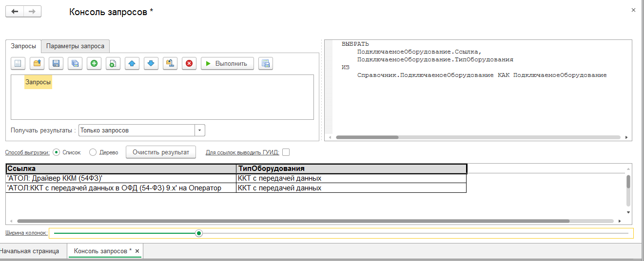644x261 pixels.
Task: Select the 'АТОЛ:ККТ с передачей данных в ОФД' cell
Action: pos(121,188)
